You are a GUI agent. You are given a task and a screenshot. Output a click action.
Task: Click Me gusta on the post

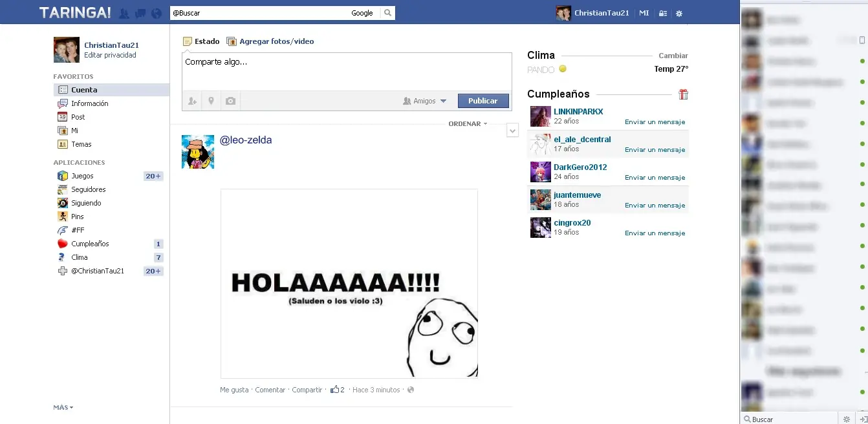point(234,390)
